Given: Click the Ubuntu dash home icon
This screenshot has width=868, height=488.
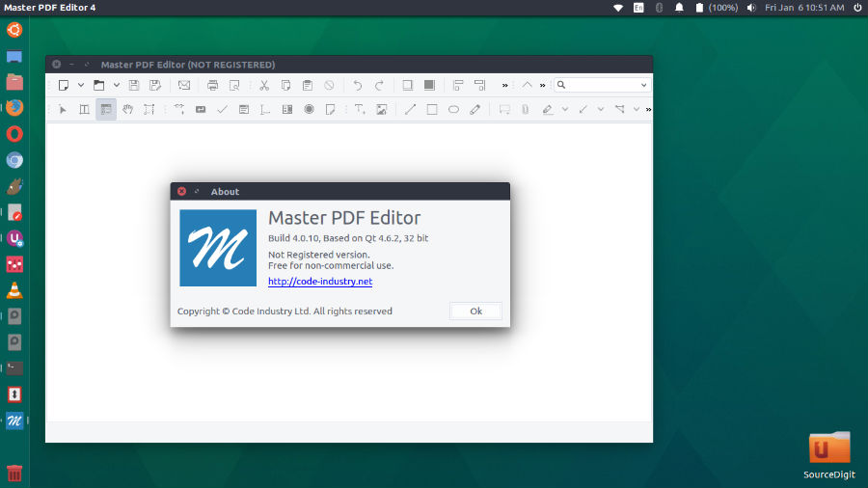Looking at the screenshot, I should coord(14,30).
